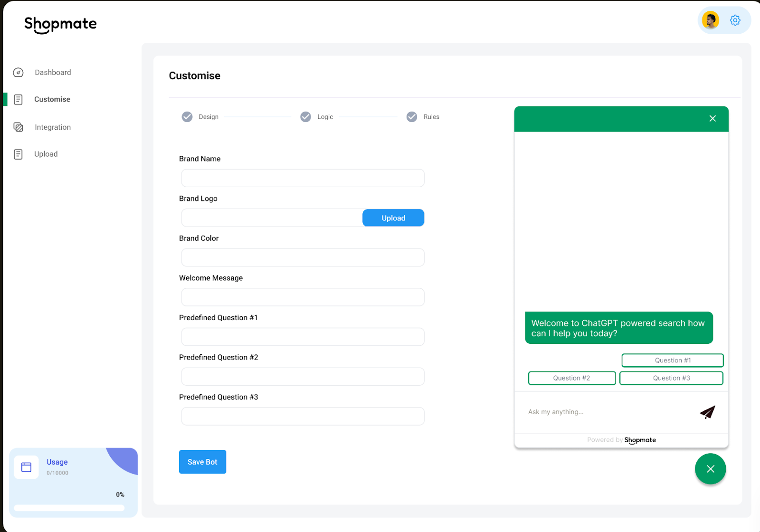The height and width of the screenshot is (532, 760).
Task: Click the Predefined Question #2 label
Action: coord(218,357)
